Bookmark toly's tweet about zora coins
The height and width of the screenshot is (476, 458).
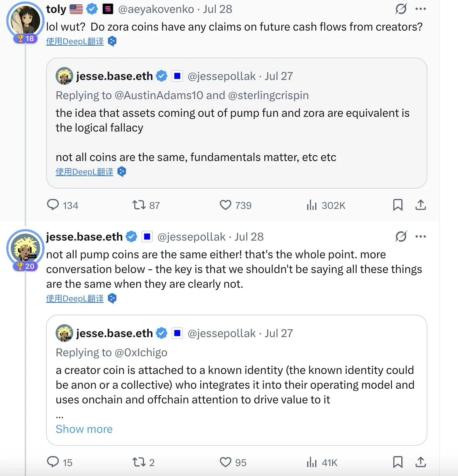point(398,205)
